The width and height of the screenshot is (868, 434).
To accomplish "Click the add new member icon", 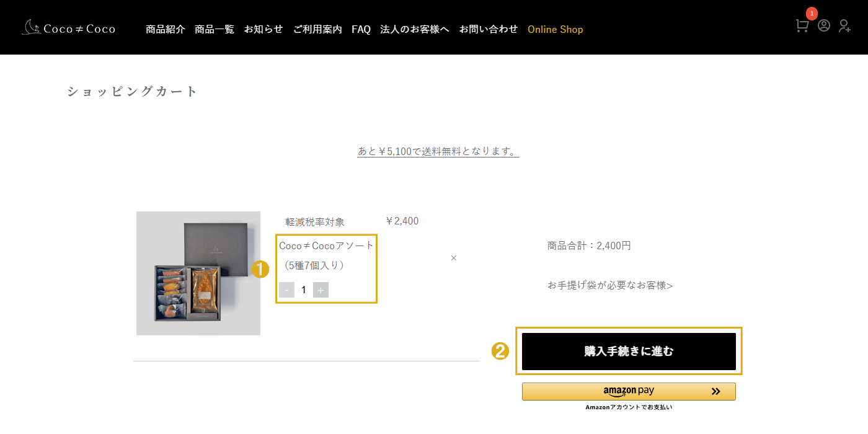I will click(844, 25).
